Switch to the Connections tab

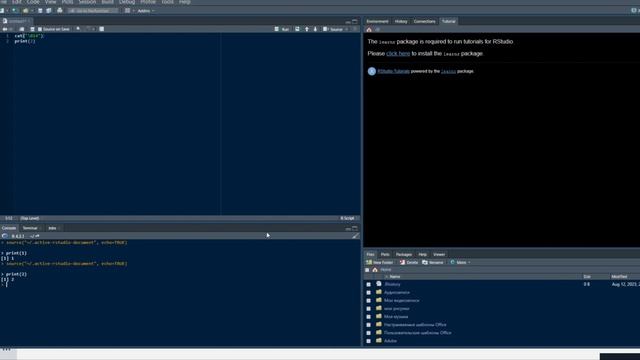tap(424, 21)
